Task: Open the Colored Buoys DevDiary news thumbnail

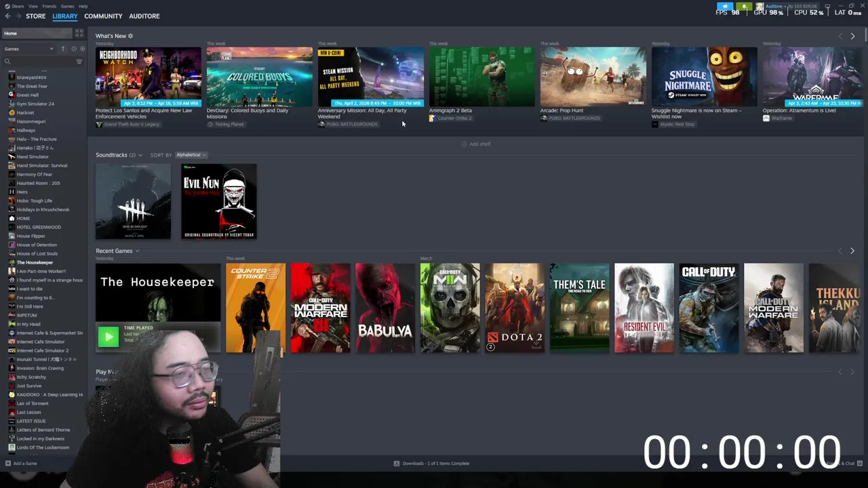Action: [260, 77]
